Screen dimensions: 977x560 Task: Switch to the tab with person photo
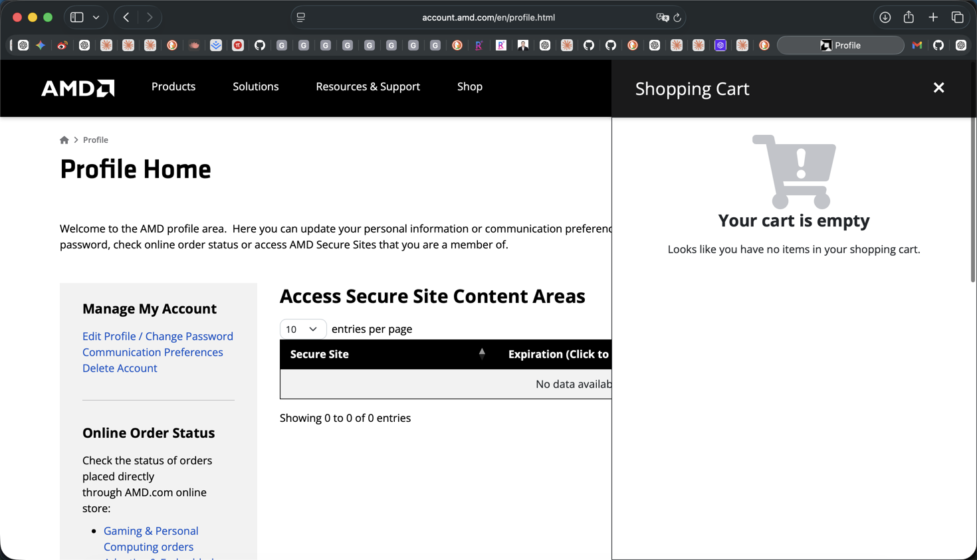523,45
